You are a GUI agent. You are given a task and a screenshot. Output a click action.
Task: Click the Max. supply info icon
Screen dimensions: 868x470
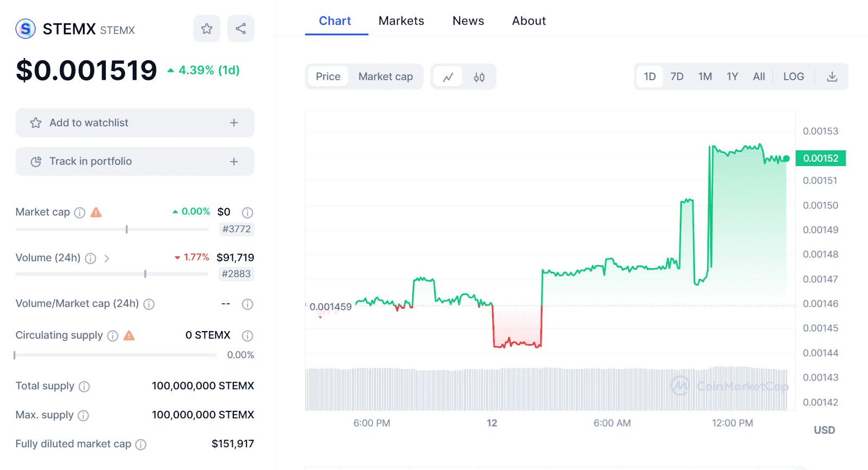coord(83,416)
